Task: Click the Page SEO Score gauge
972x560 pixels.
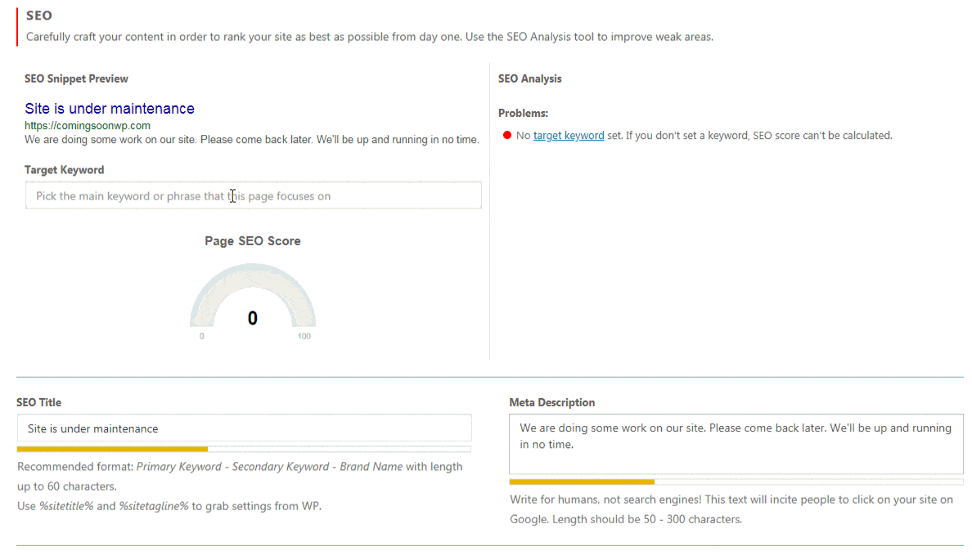Action: [x=252, y=298]
